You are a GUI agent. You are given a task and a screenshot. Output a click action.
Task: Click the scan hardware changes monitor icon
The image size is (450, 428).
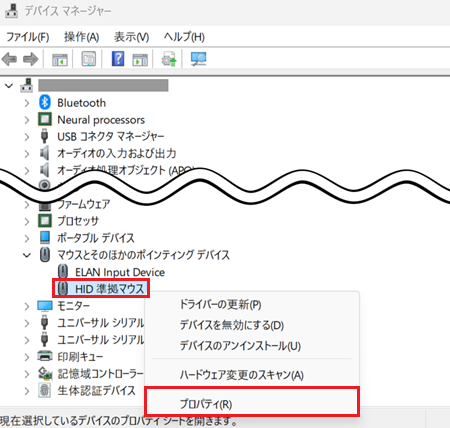point(199,59)
